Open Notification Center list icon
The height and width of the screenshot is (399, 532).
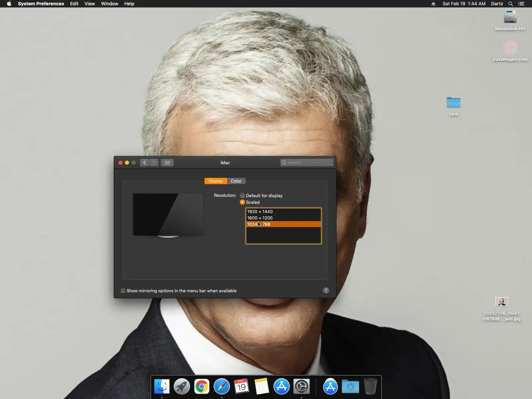tap(521, 4)
